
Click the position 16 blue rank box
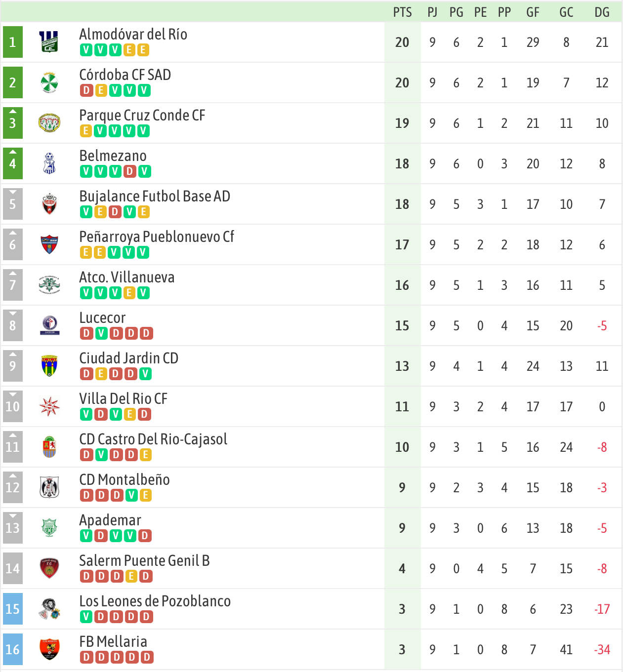tap(13, 649)
